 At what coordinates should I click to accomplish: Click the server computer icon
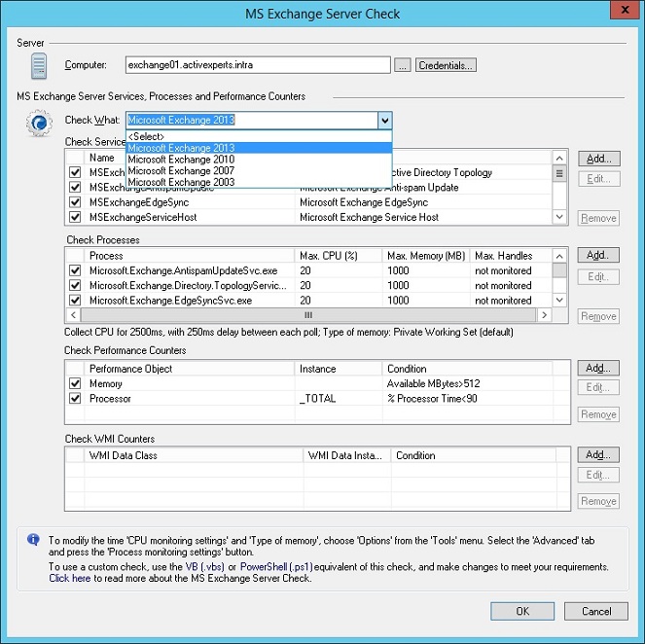39,66
